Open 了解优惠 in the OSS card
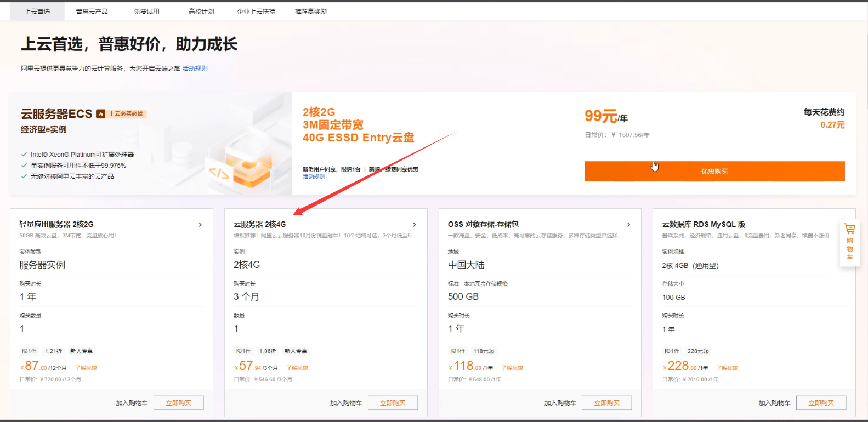 (x=512, y=368)
